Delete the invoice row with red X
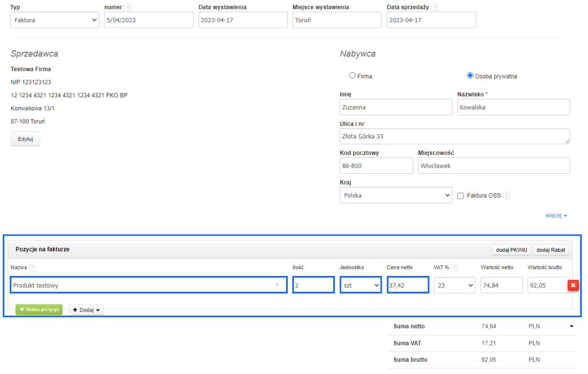Screen dimensions: 588x374 point(573,285)
